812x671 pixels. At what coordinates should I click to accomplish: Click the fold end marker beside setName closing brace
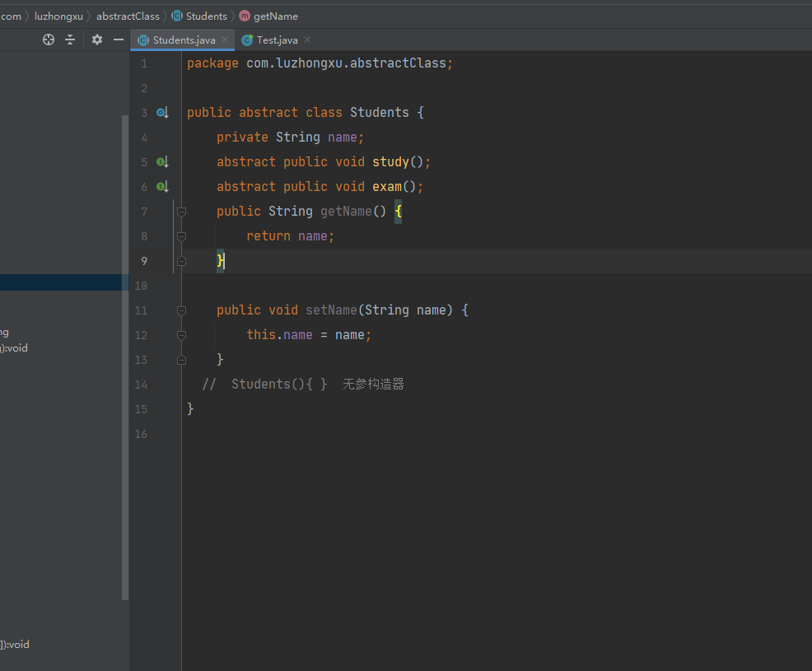[181, 360]
